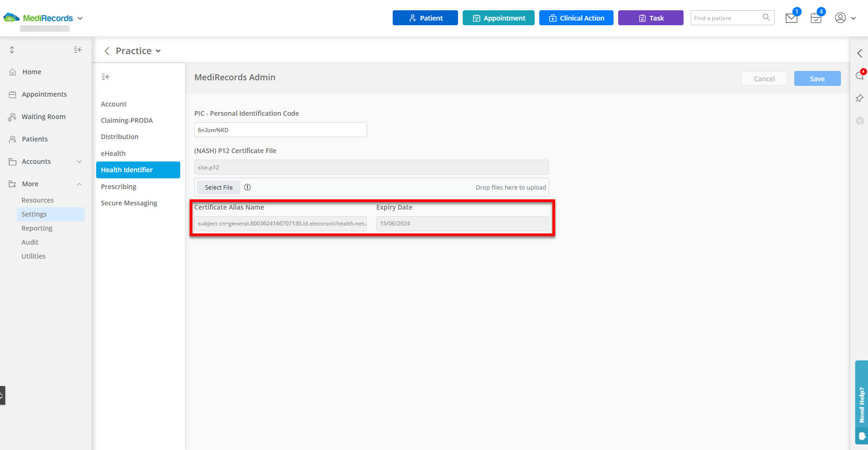
Task: Open the mail inbox icon
Action: (791, 18)
